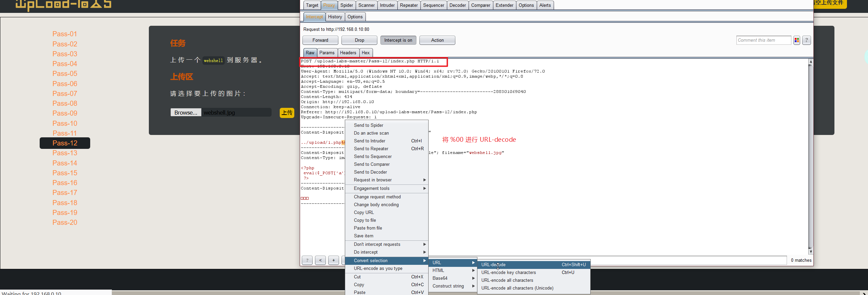
Task: Open the Sequencer tab
Action: (x=433, y=5)
